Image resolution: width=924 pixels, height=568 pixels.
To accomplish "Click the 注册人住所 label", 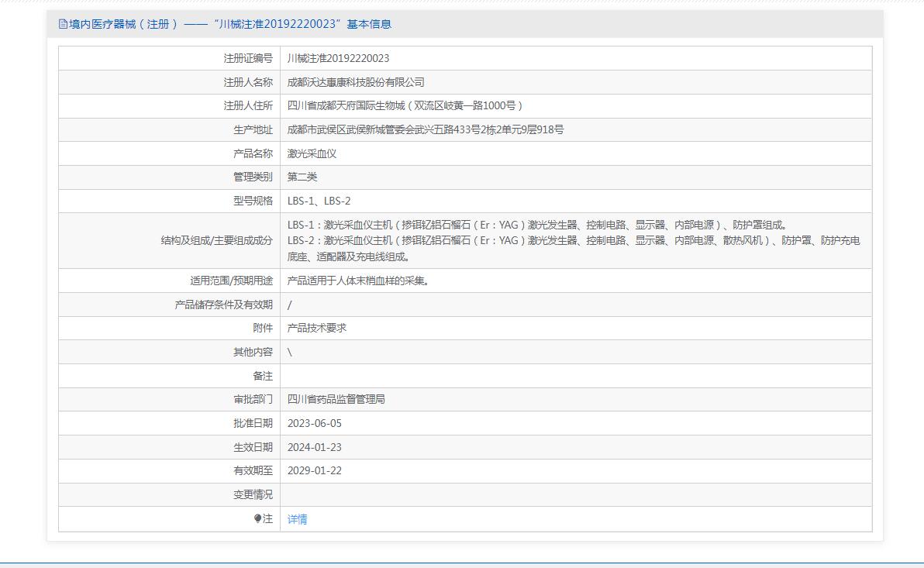I will tap(248, 105).
